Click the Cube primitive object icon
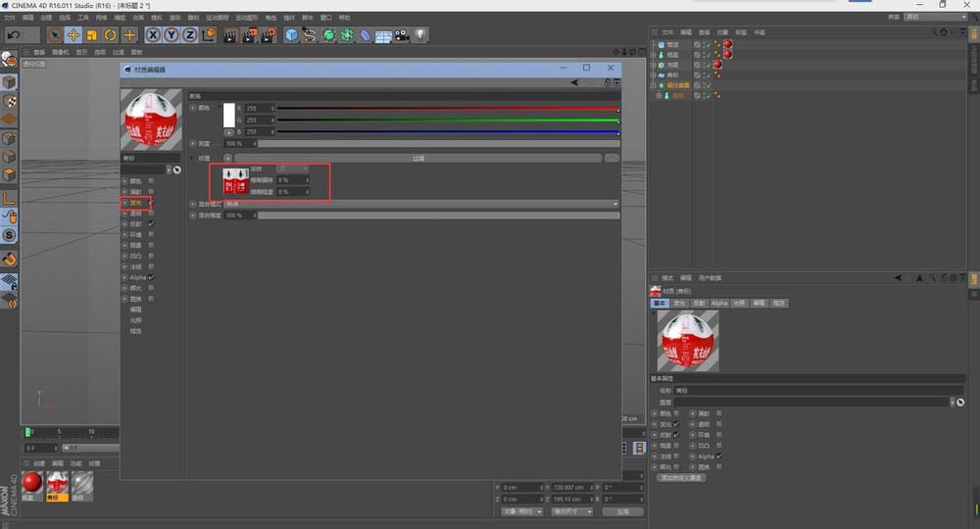 [x=291, y=35]
